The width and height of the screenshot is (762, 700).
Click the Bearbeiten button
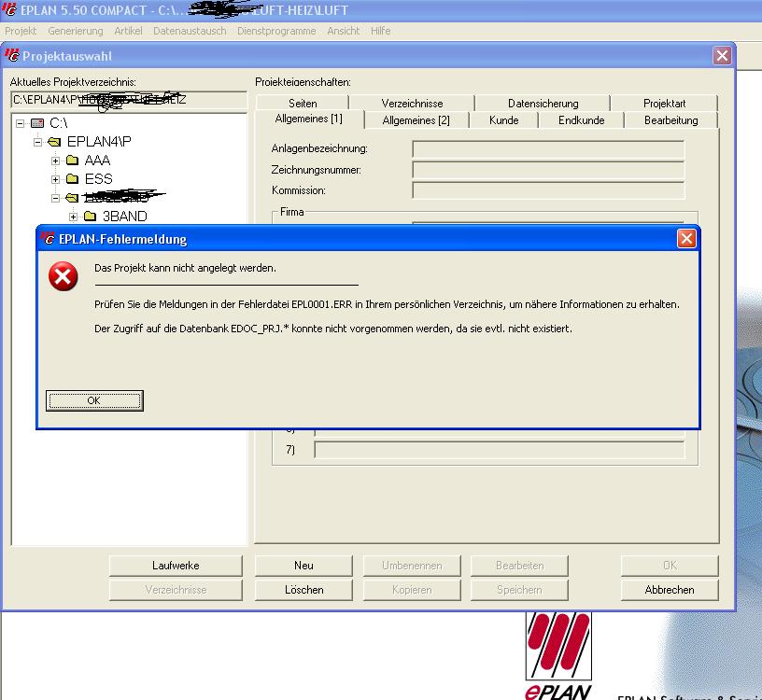(519, 566)
